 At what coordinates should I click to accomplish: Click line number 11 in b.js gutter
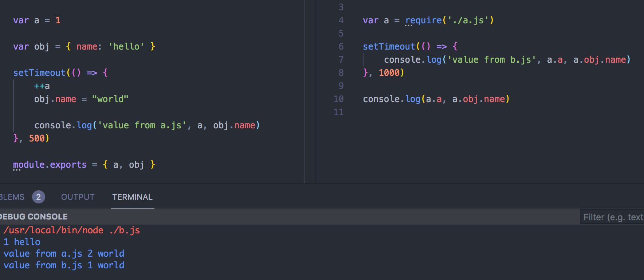click(x=338, y=112)
